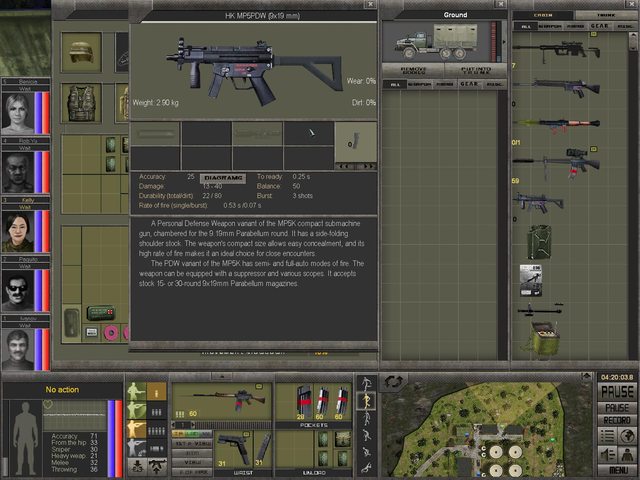This screenshot has height=480, width=640.
Task: Select the magazine booklet item in the cabin list
Action: pyautogui.click(x=531, y=280)
